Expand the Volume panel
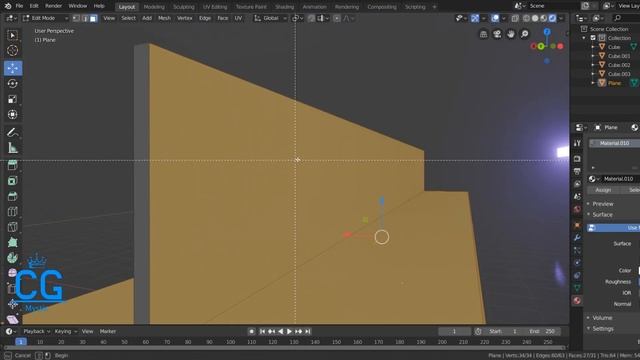640x360 pixels. tap(602, 318)
